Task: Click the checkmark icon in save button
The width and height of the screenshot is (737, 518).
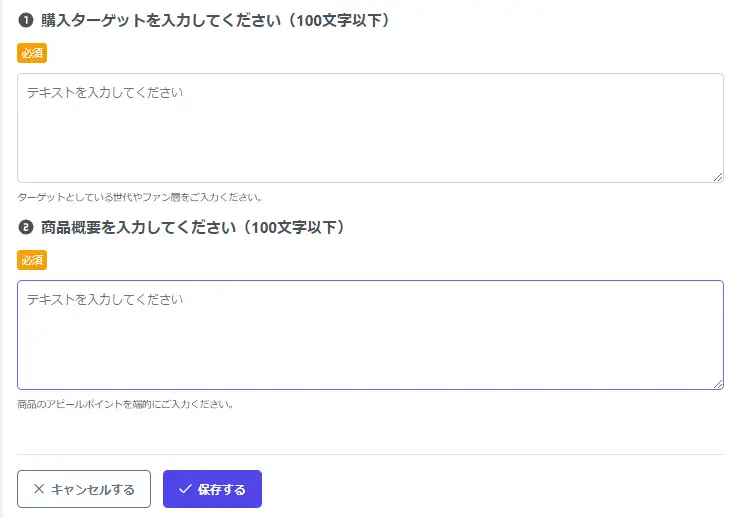Action: [184, 489]
